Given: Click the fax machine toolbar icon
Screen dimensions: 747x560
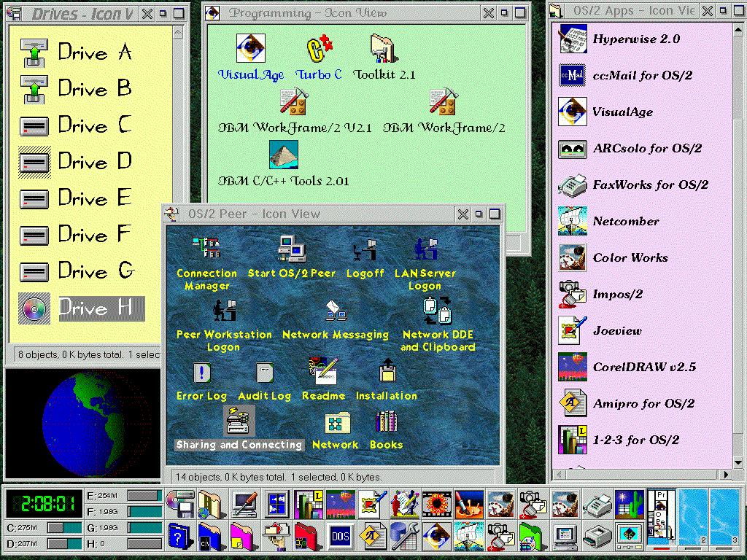Looking at the screenshot, I should 597,505.
